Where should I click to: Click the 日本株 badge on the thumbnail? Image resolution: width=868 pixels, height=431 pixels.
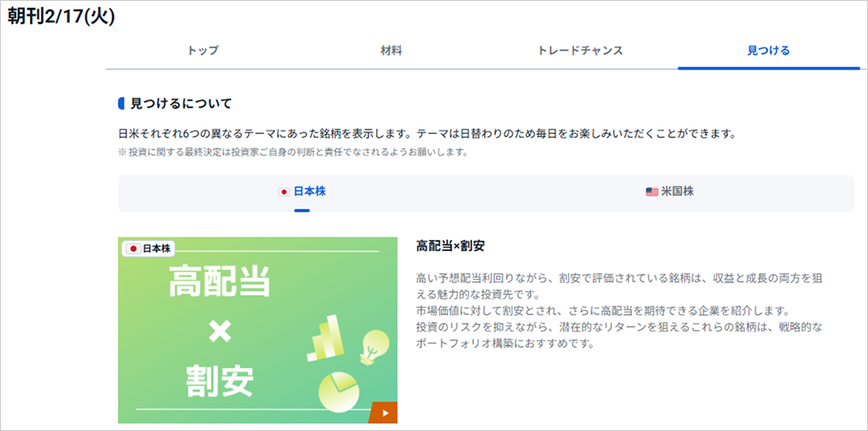tap(149, 248)
